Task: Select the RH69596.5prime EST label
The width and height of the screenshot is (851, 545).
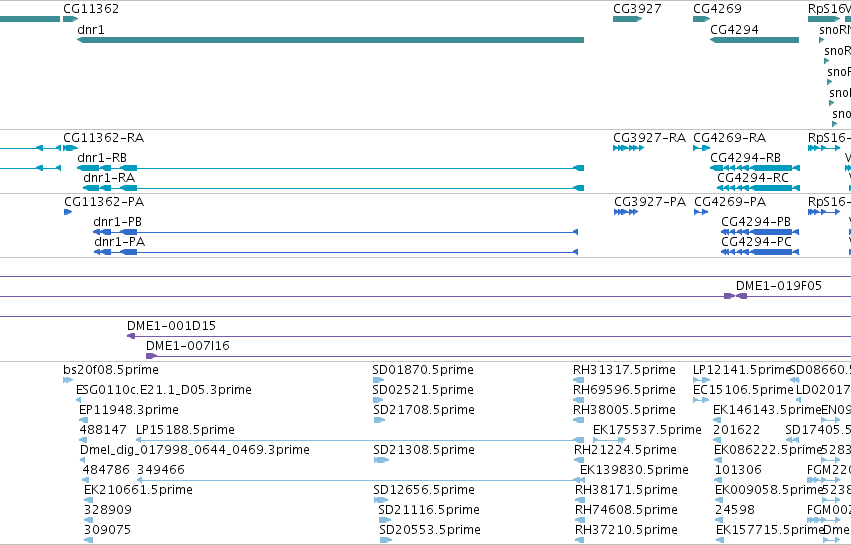Action: click(x=624, y=390)
